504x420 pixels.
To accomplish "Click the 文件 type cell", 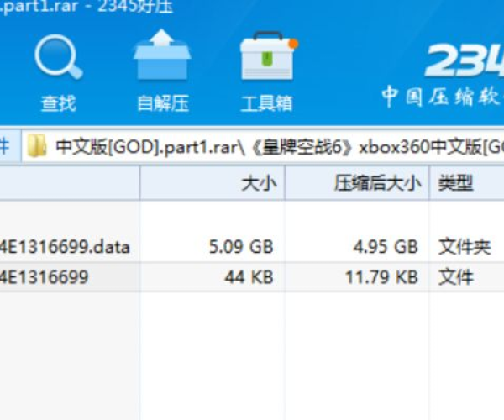I will [456, 277].
